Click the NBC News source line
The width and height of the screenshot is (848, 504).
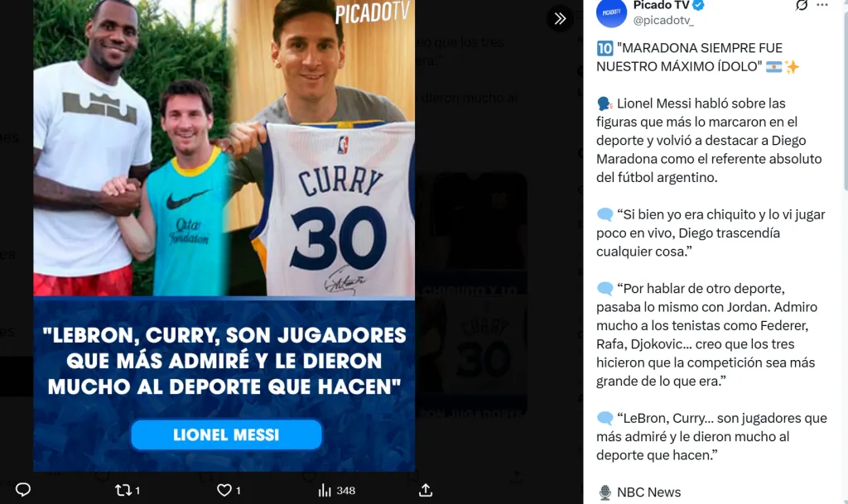(640, 492)
